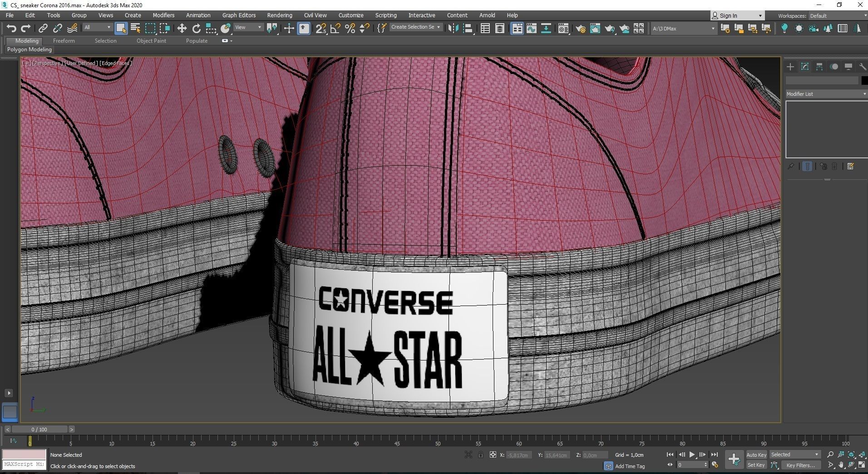This screenshot has width=868, height=474.
Task: Click the Undo arrow icon
Action: click(x=11, y=29)
